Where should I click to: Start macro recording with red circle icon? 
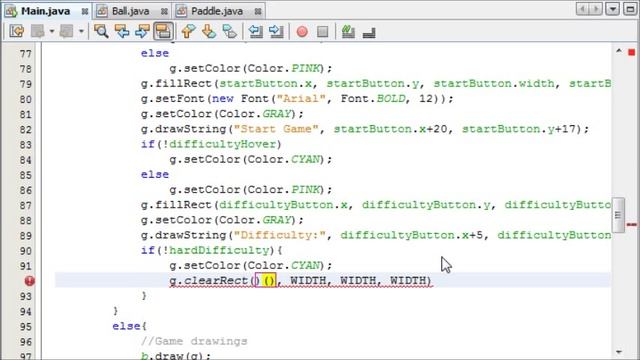(302, 32)
